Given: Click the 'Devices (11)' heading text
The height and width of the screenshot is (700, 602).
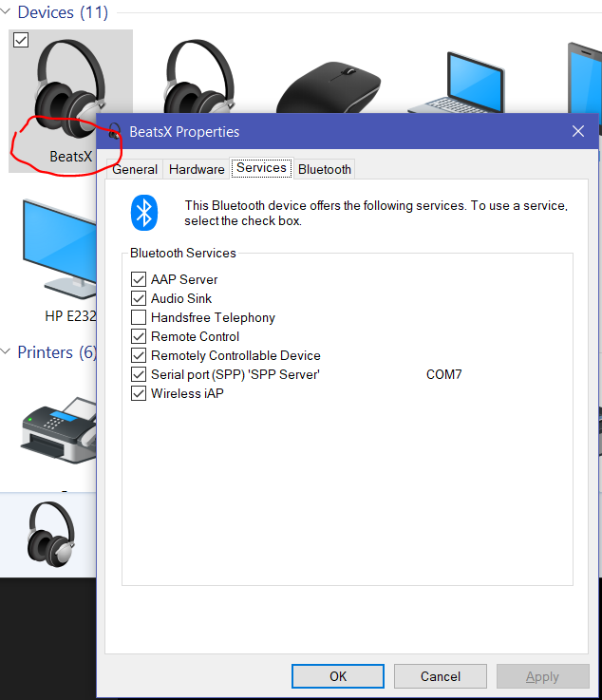Looking at the screenshot, I should point(63,12).
